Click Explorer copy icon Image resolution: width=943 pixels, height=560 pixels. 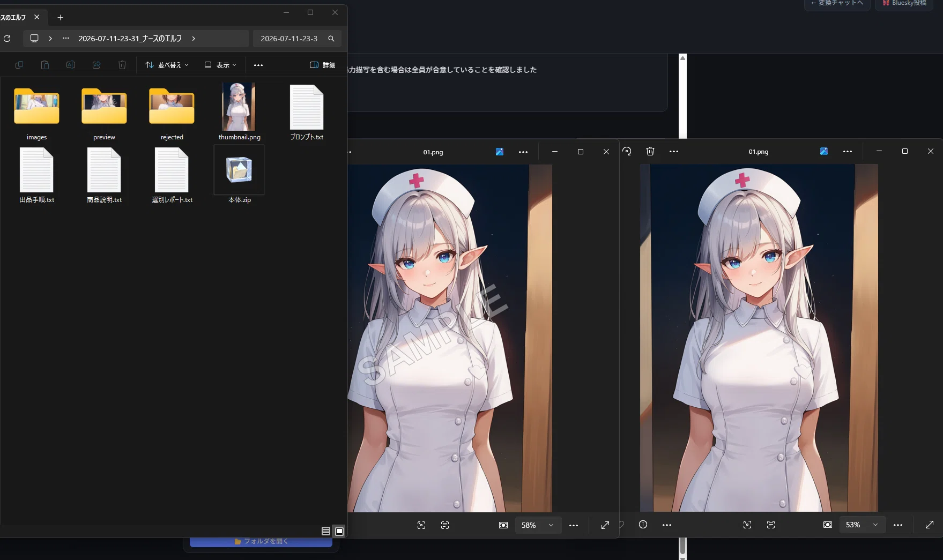pyautogui.click(x=19, y=65)
